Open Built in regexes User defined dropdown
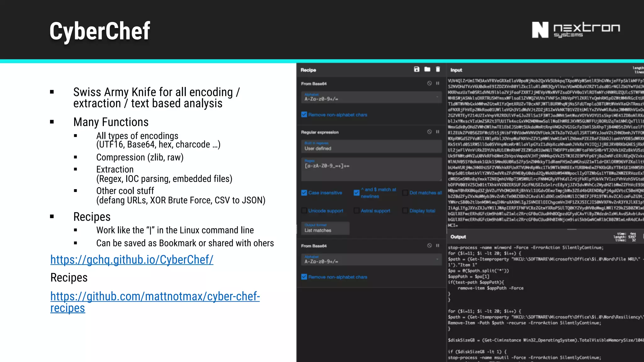The image size is (644, 362). coord(371,146)
